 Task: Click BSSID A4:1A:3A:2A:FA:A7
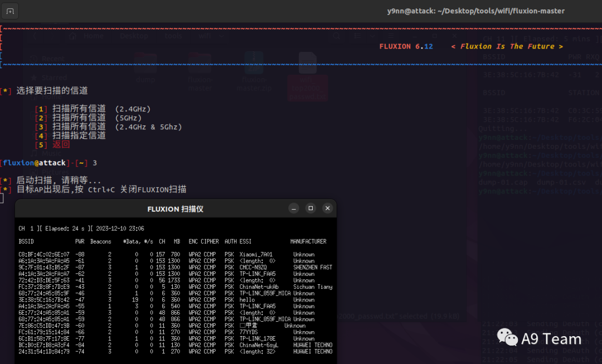[44, 274]
